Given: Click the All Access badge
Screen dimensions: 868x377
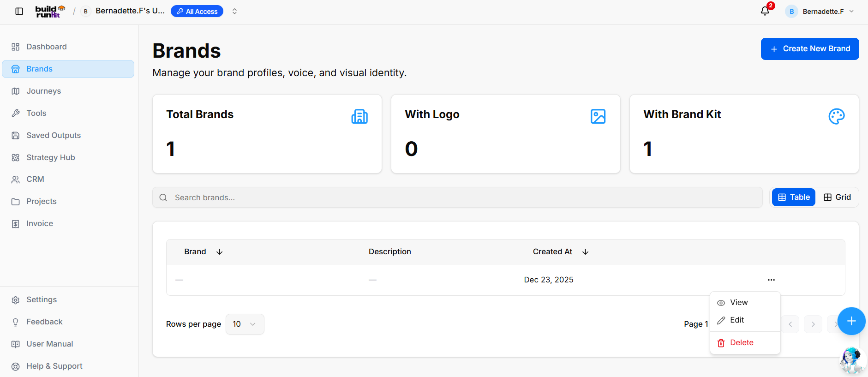Looking at the screenshot, I should click(197, 11).
